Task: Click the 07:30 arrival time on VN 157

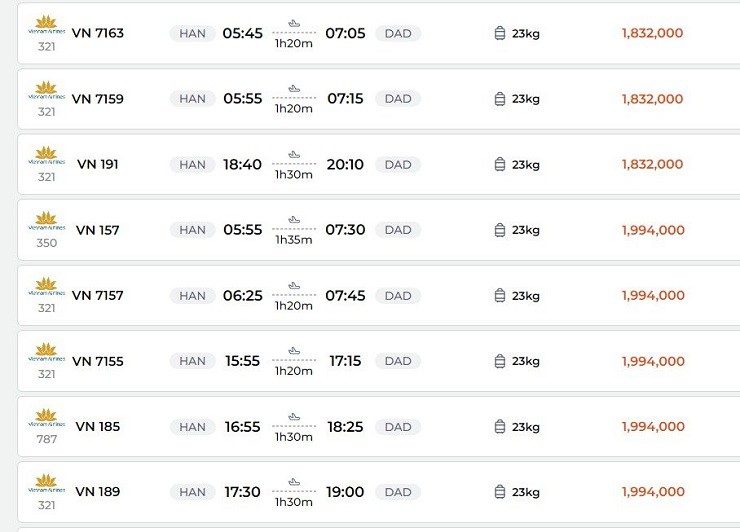Action: [345, 230]
